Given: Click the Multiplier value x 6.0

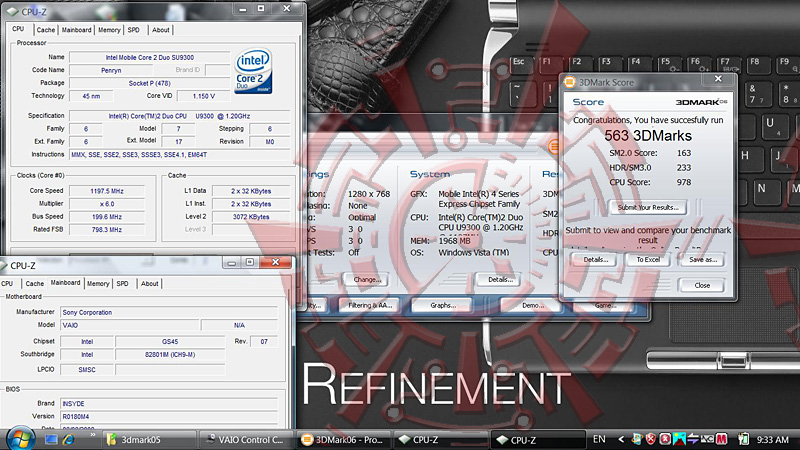Looking at the screenshot, I should click(107, 204).
